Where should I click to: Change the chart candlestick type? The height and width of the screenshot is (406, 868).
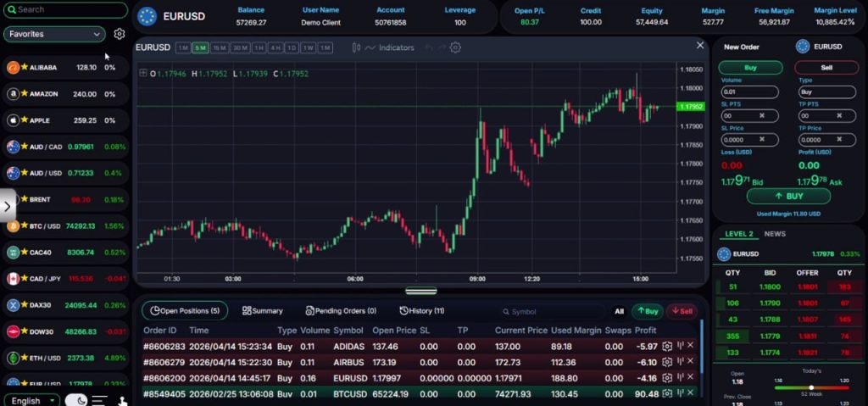point(357,47)
